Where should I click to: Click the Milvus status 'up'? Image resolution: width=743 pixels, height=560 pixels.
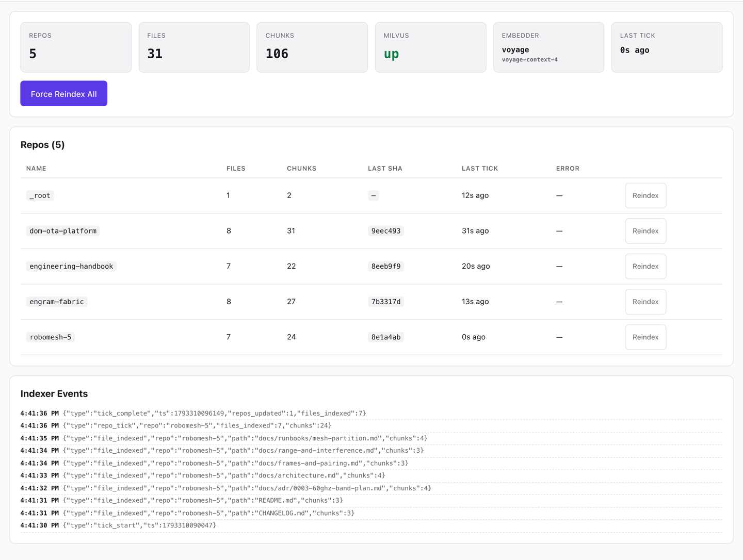pyautogui.click(x=391, y=54)
